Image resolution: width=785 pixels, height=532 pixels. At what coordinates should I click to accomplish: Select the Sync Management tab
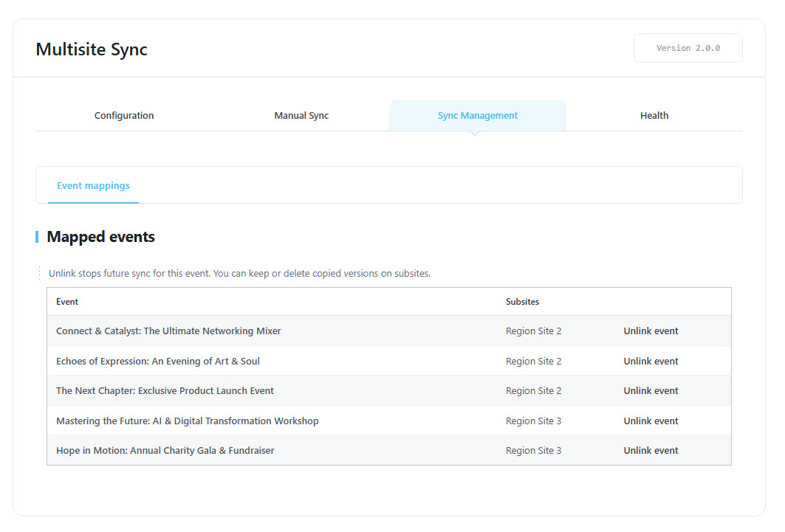[x=478, y=116]
